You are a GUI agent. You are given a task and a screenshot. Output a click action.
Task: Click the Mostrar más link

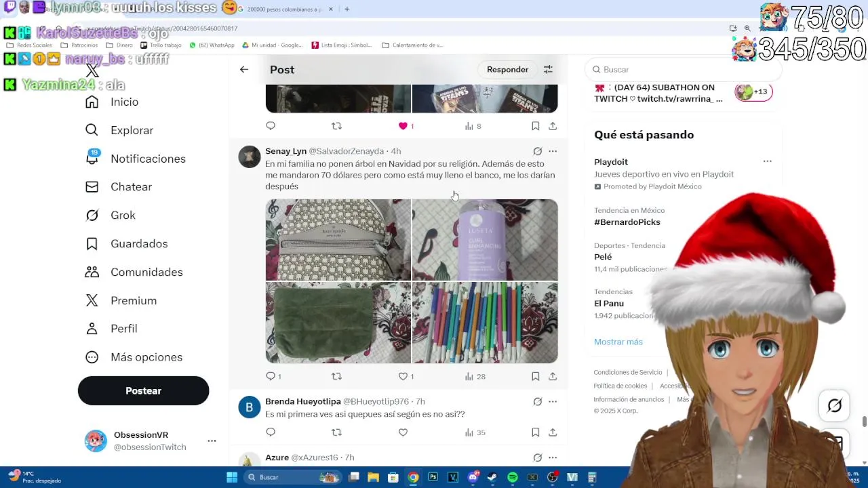618,342
